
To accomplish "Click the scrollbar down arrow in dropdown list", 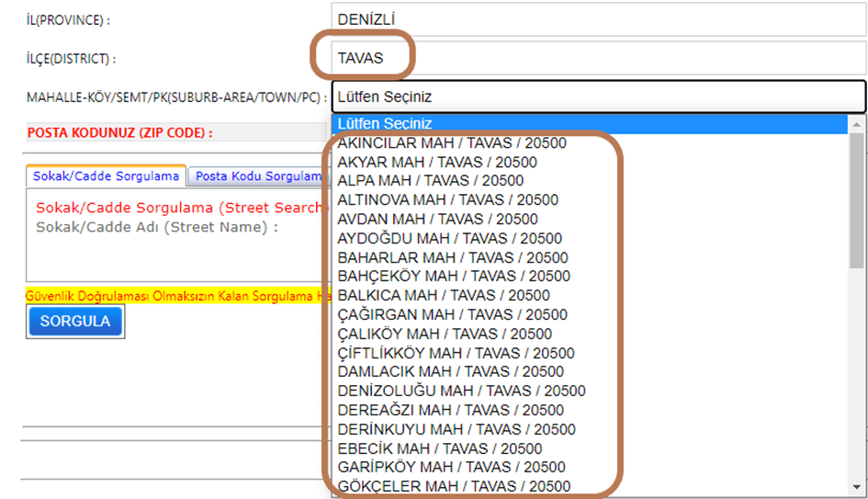I will click(857, 488).
